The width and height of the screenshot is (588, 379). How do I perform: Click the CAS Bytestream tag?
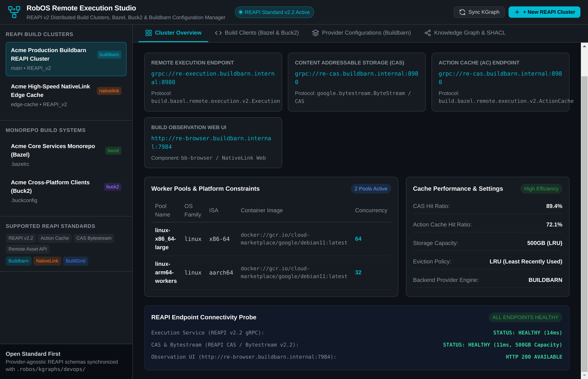pyautogui.click(x=94, y=238)
